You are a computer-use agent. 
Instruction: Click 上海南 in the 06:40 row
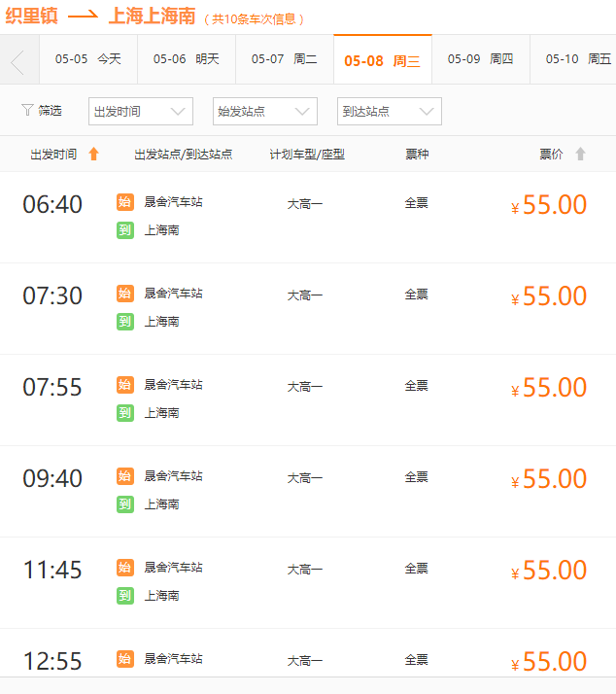[162, 230]
